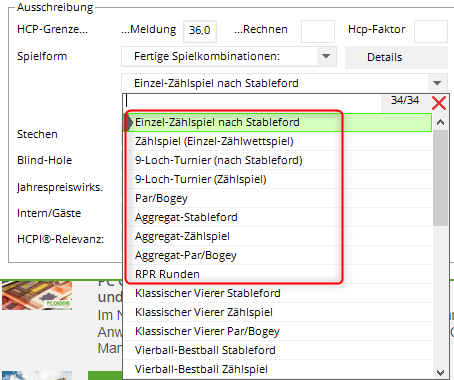Focus the Hcp-Faktor input field
Viewport: 454px width, 380px height.
click(431, 31)
